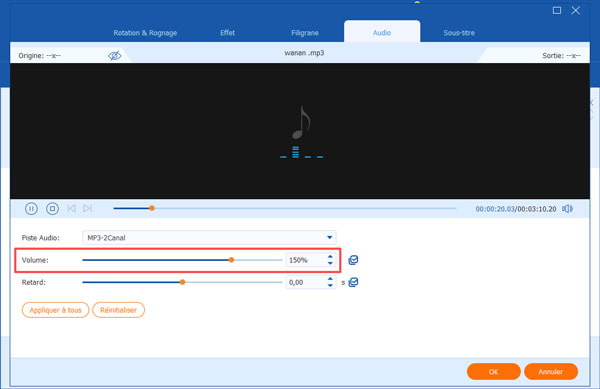Click the Origine label

click(39, 56)
